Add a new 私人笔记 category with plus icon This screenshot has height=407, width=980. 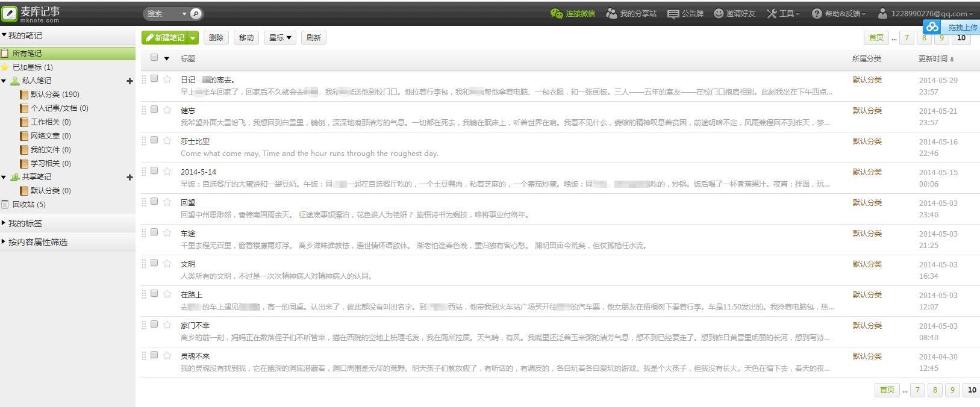[129, 81]
